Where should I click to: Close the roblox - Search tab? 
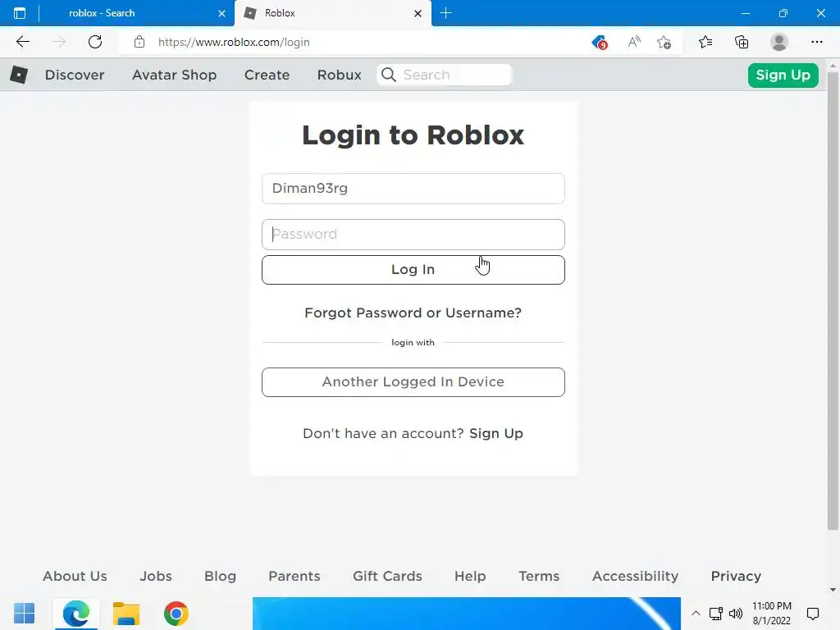click(x=221, y=13)
